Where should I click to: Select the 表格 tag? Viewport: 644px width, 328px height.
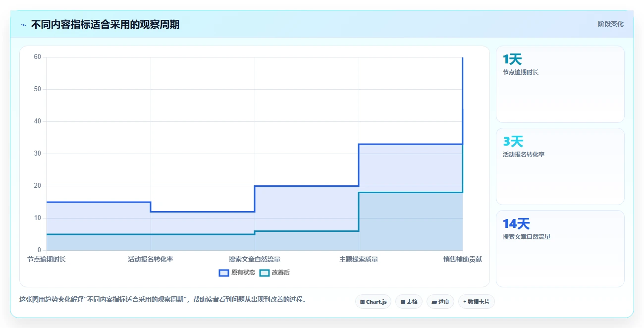[409, 302]
